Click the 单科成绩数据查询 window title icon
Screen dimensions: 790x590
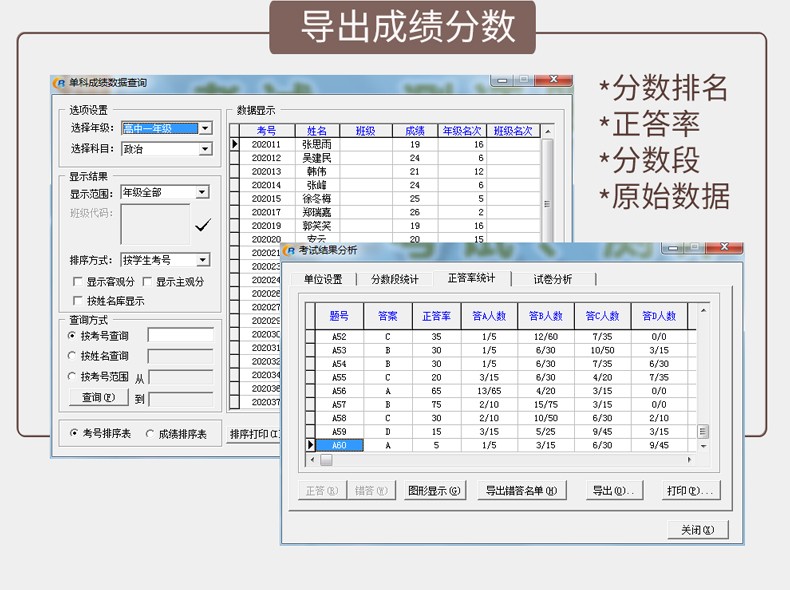60,84
